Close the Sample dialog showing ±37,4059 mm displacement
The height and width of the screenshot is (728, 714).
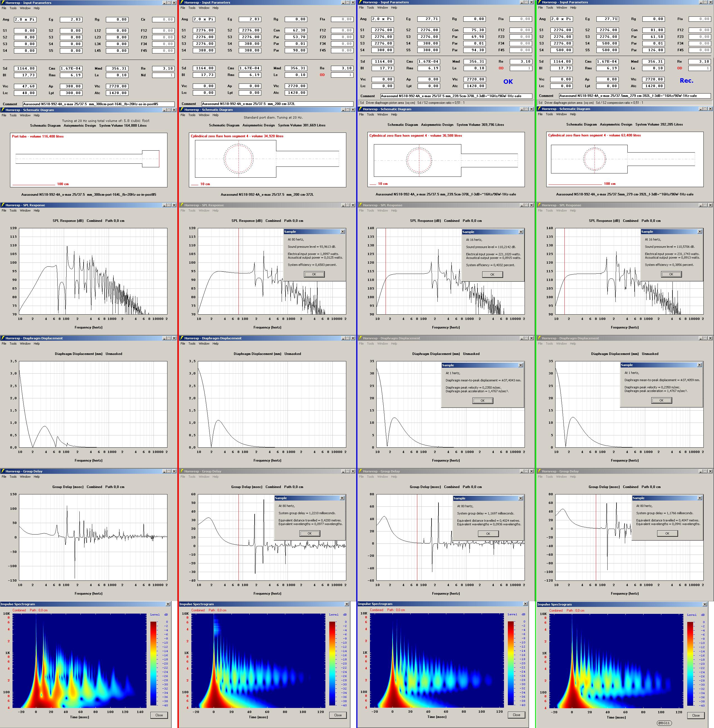700,365
